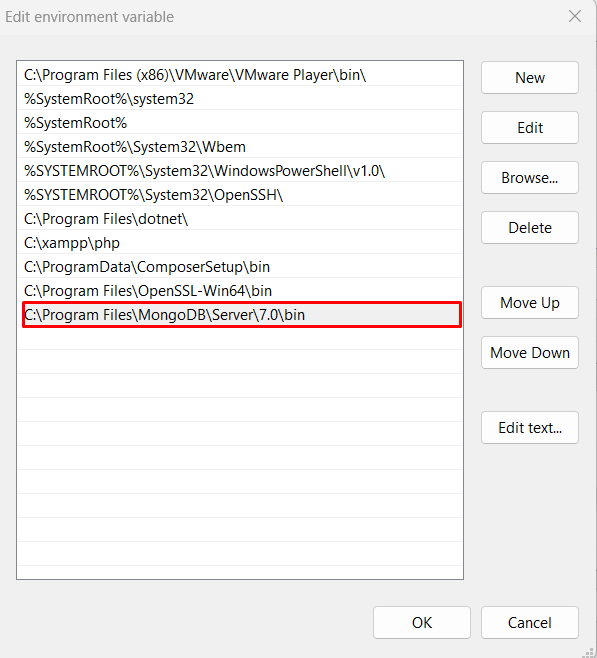This screenshot has height=658, width=597.
Task: Select the VMware Player bin path
Action: point(240,75)
